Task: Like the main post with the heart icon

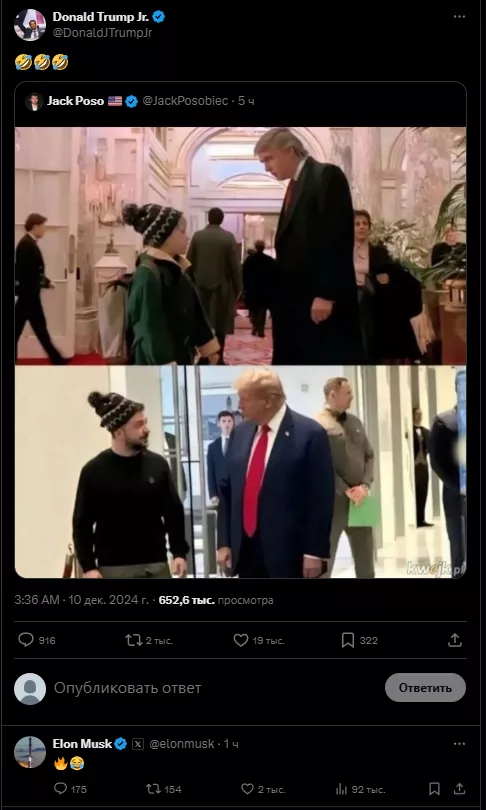Action: click(241, 640)
